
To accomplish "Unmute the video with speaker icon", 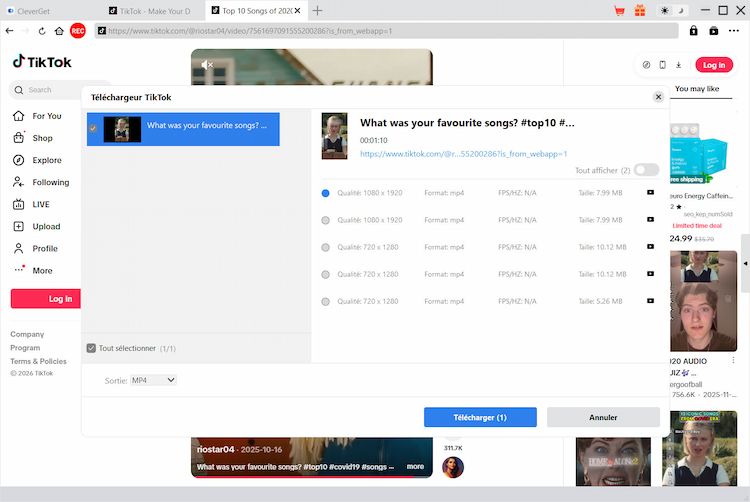I will [x=207, y=65].
